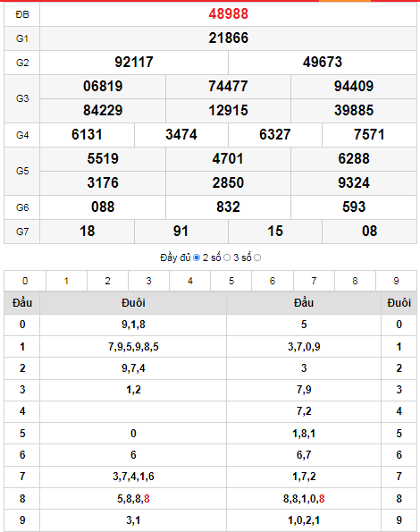Click the G6 number 832
Screen dimensions: 420x532
(x=228, y=207)
